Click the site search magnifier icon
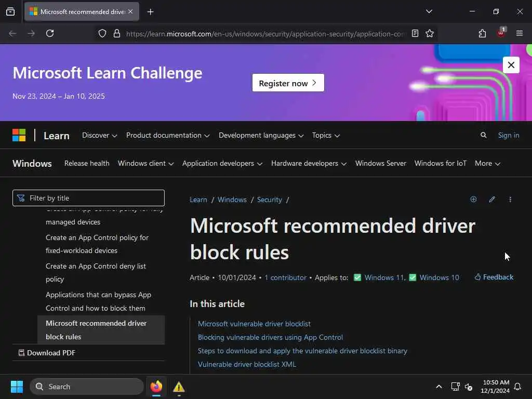Screen dimensions: 532x399 [484, 135]
